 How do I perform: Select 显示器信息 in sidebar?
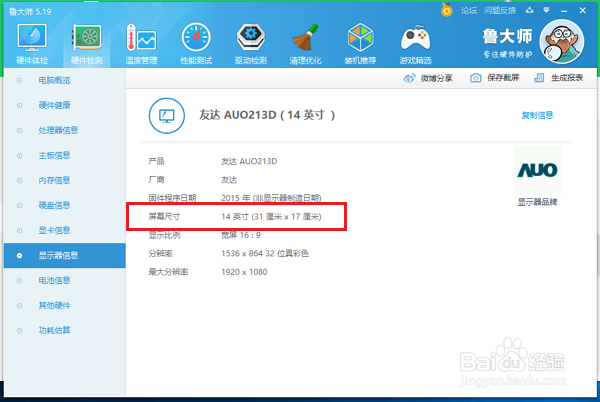click(x=65, y=256)
